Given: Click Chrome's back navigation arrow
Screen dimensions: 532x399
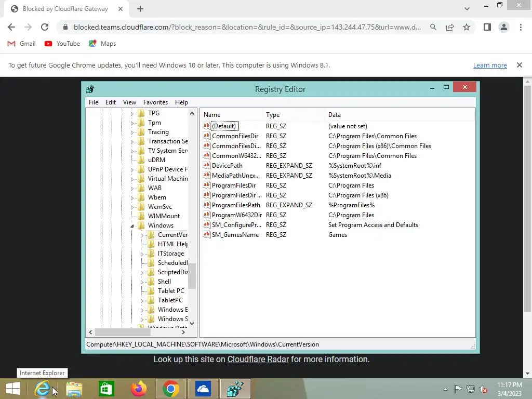Looking at the screenshot, I should [x=11, y=27].
